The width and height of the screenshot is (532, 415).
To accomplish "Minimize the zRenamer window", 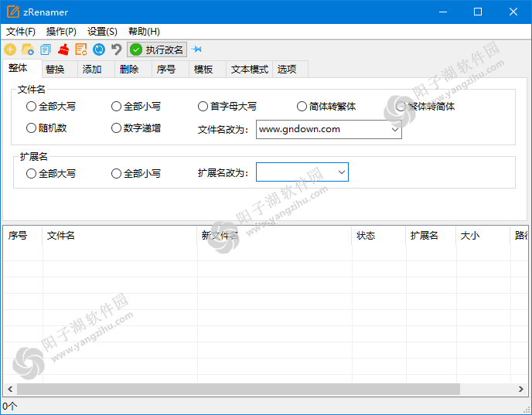I will tap(443, 12).
